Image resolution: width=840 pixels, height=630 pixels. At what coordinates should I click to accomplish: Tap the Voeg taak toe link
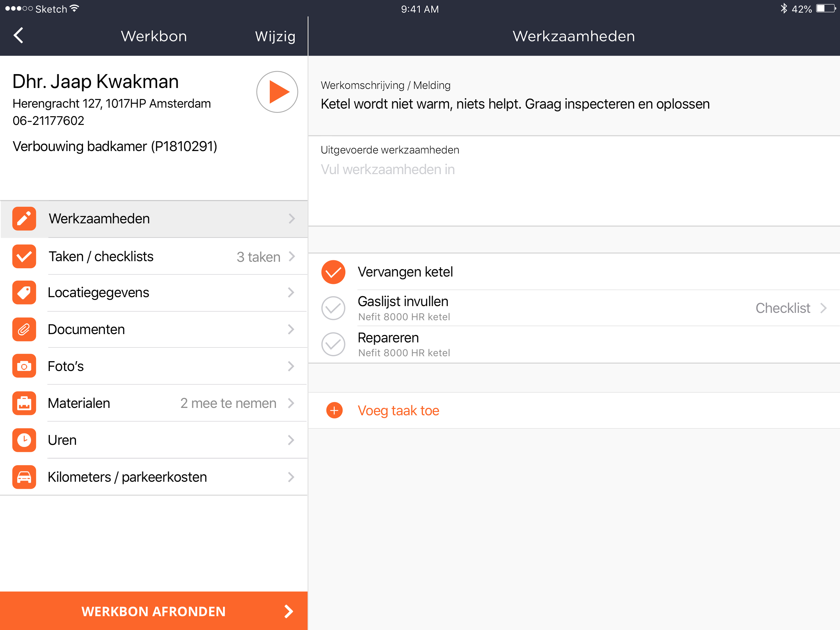pyautogui.click(x=398, y=411)
